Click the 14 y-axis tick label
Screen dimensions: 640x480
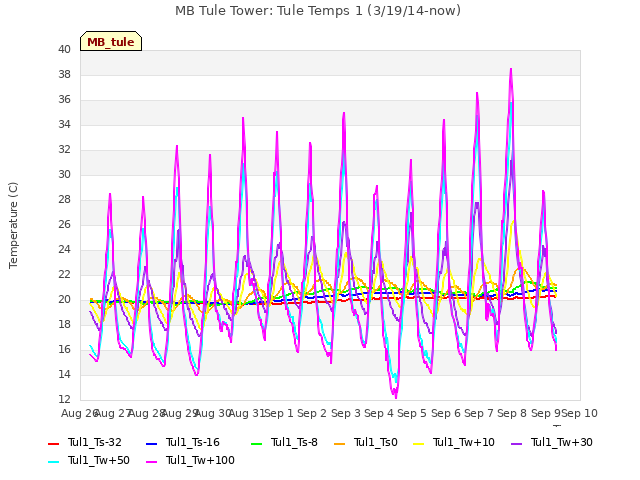[64, 374]
